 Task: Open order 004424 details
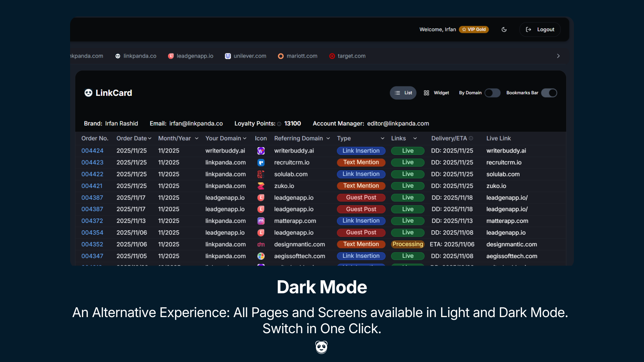click(92, 151)
